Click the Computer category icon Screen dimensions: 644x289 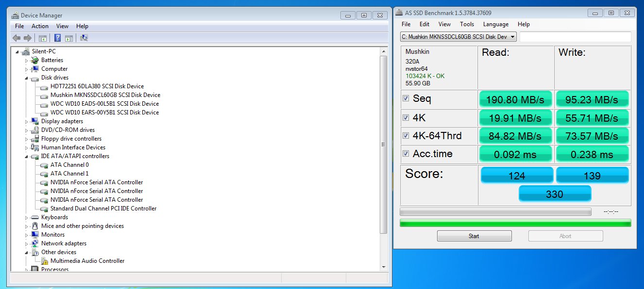(x=34, y=69)
